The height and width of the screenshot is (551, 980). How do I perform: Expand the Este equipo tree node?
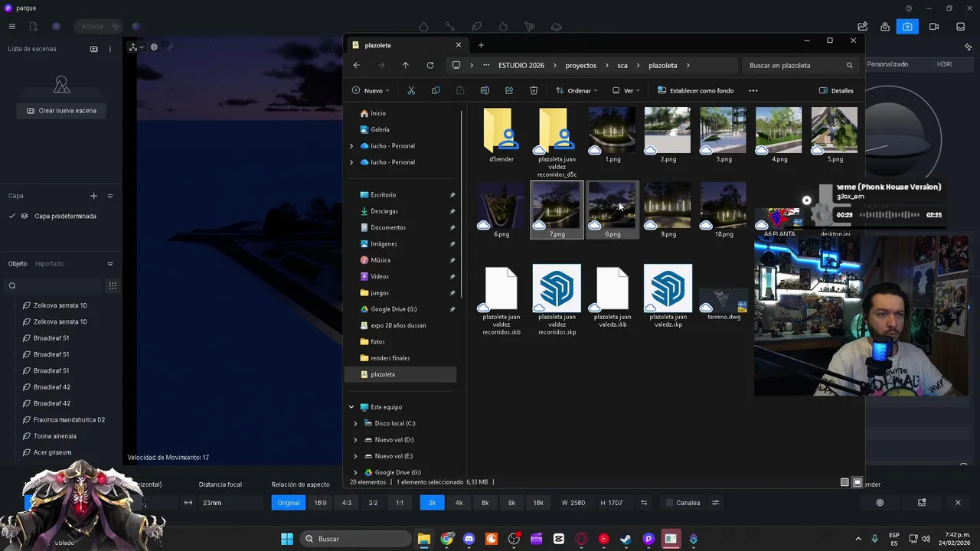[351, 407]
